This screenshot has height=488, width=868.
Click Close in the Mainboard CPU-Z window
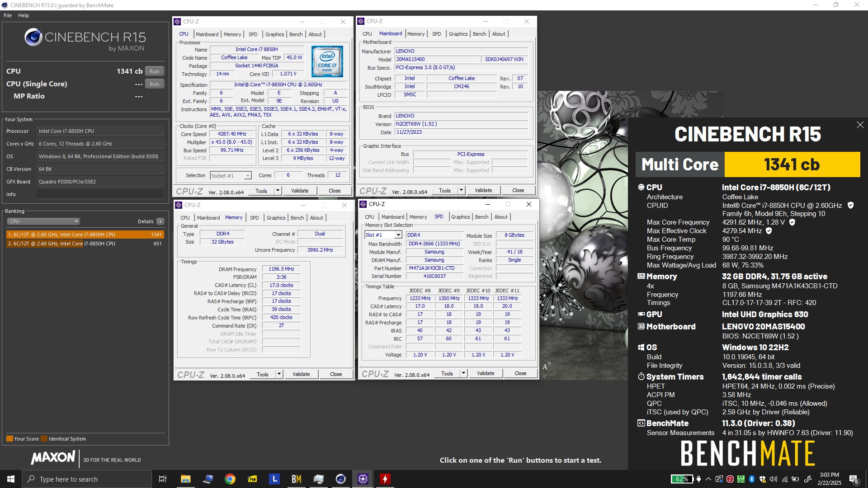click(518, 190)
